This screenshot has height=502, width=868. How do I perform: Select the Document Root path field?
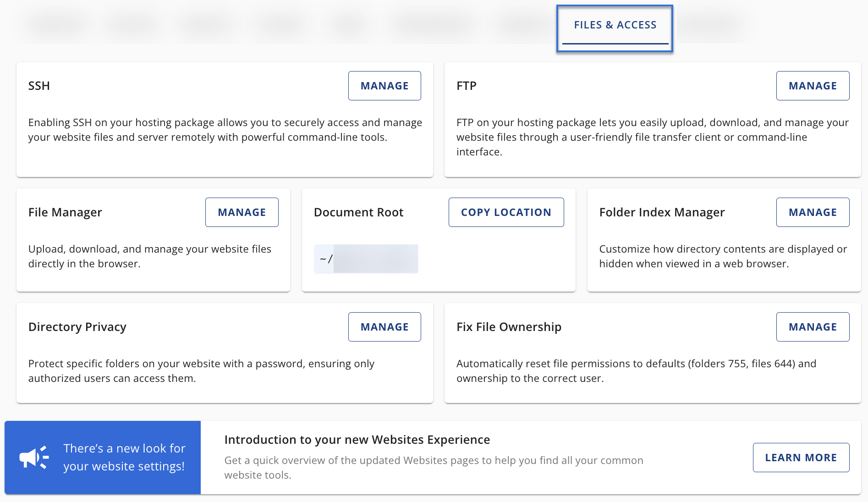click(366, 259)
